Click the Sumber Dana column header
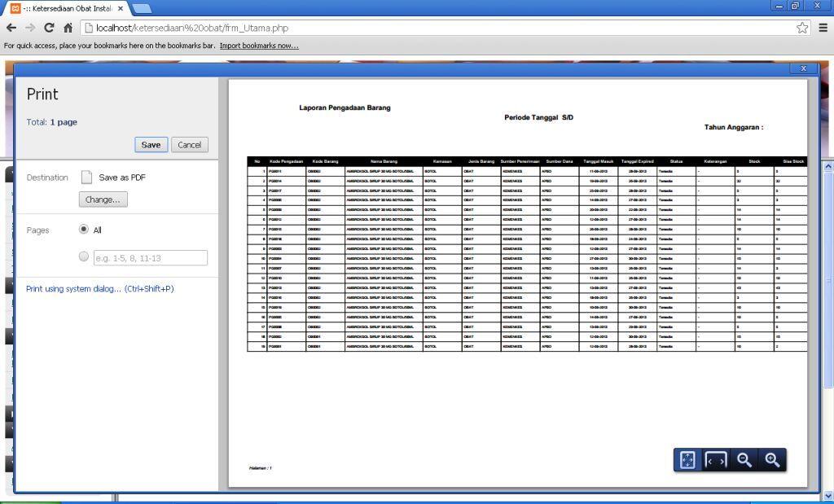This screenshot has height=504, width=834. tap(560, 161)
